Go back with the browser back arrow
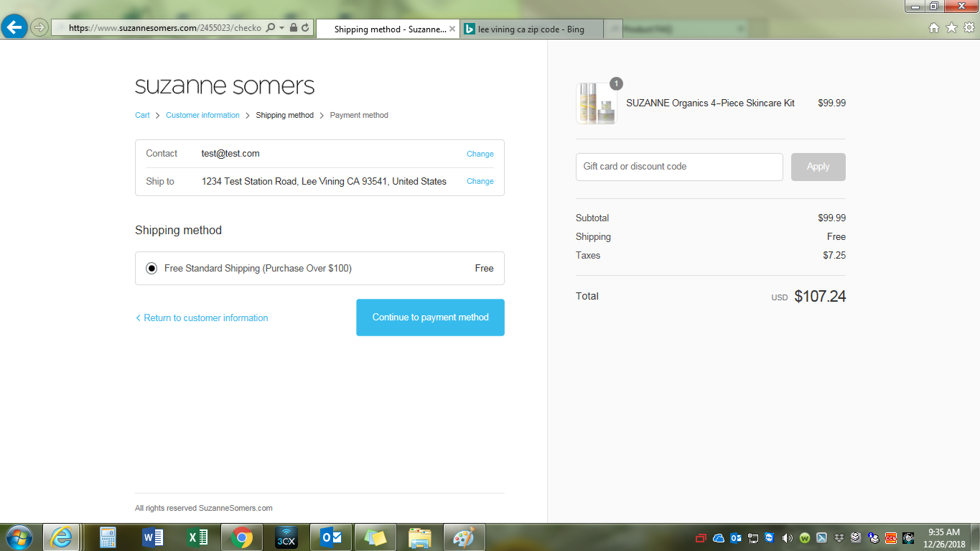The height and width of the screenshot is (551, 980). (14, 27)
